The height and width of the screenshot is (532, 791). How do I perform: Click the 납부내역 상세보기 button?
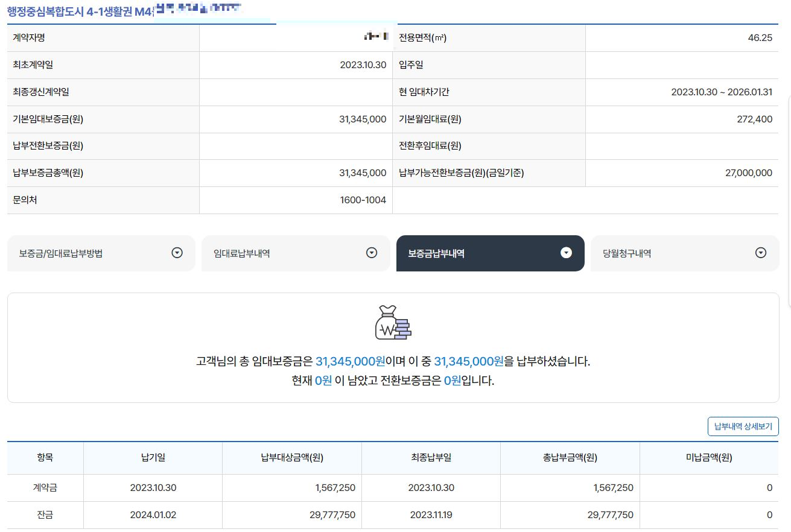(x=743, y=426)
